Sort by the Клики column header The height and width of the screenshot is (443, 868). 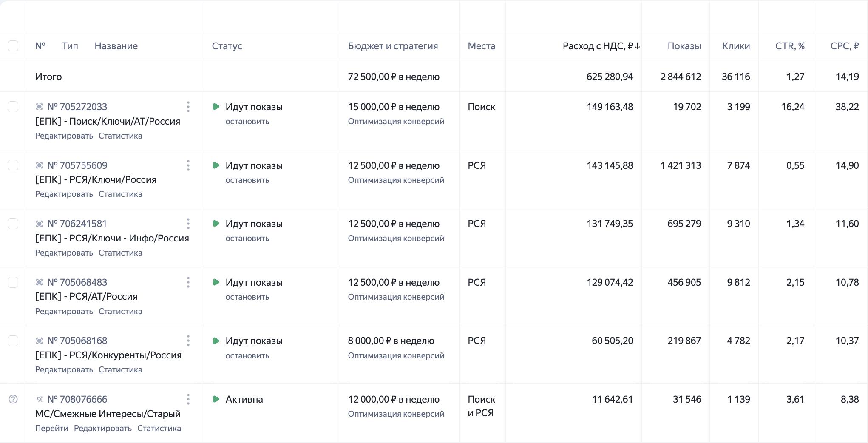tap(736, 46)
